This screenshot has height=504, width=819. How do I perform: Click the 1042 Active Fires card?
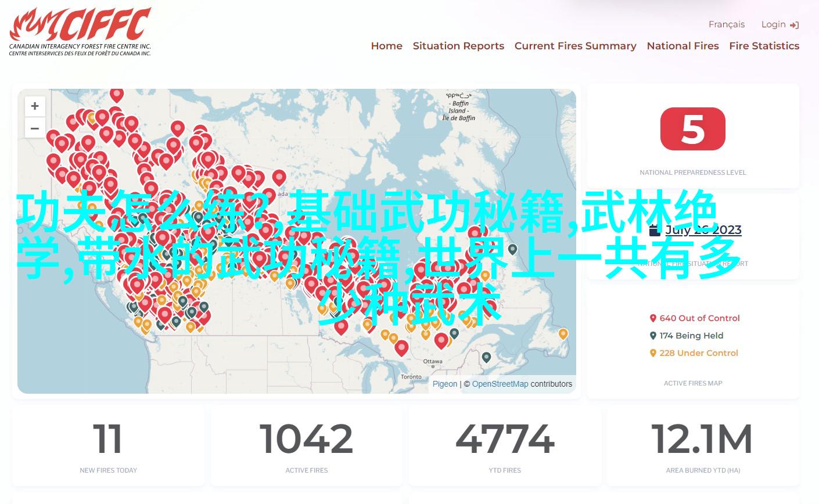306,446
